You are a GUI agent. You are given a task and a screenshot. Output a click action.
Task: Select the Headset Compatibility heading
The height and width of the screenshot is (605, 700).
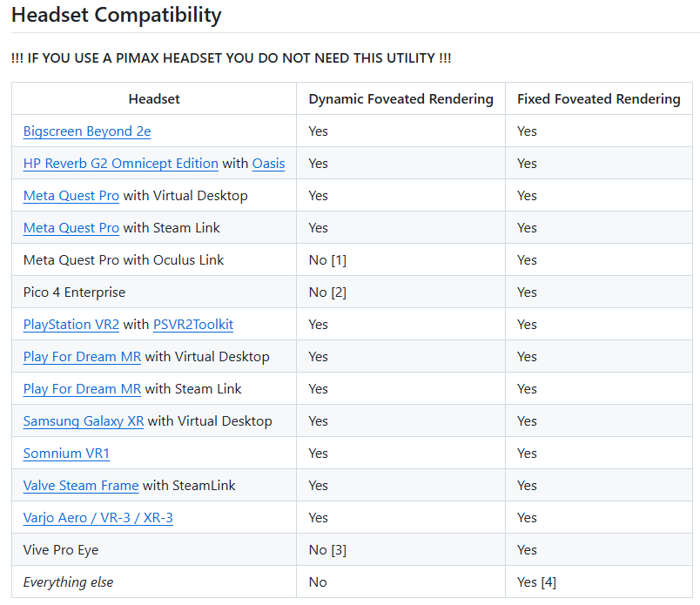click(117, 15)
